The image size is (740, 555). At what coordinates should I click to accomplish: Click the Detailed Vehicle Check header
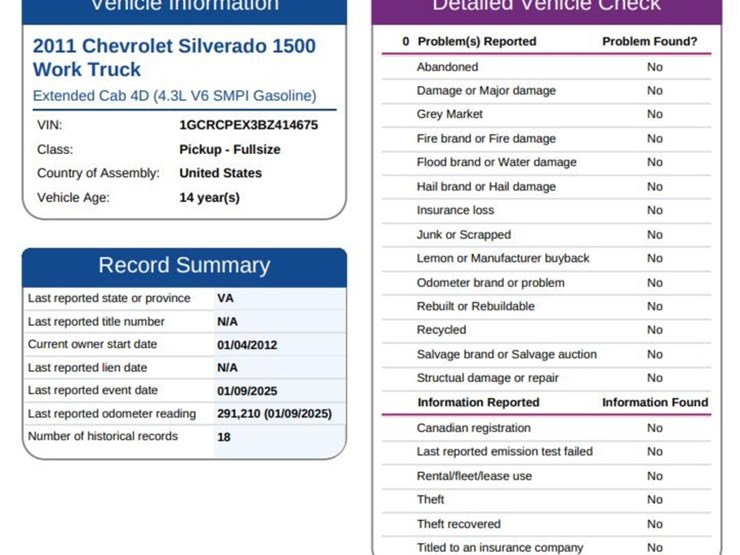546,6
